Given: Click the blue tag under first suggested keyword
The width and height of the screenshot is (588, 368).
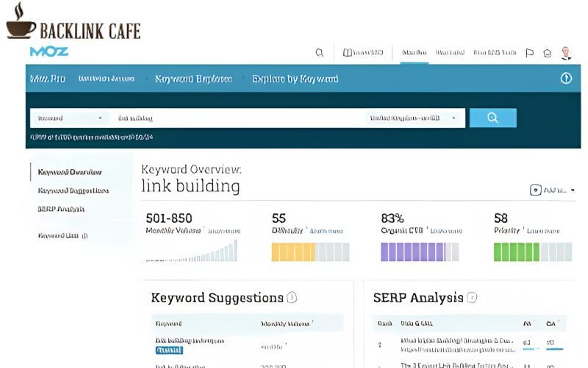Looking at the screenshot, I should 169,350.
